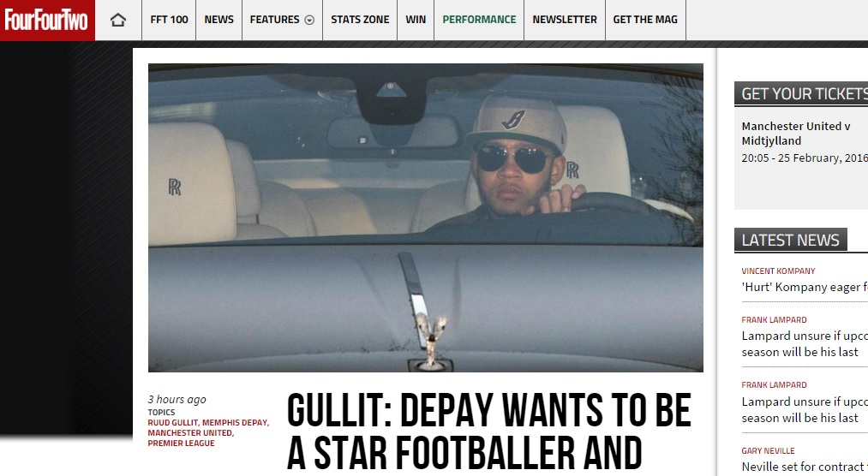
Task: Open the Stats Zone tab
Action: tap(360, 20)
